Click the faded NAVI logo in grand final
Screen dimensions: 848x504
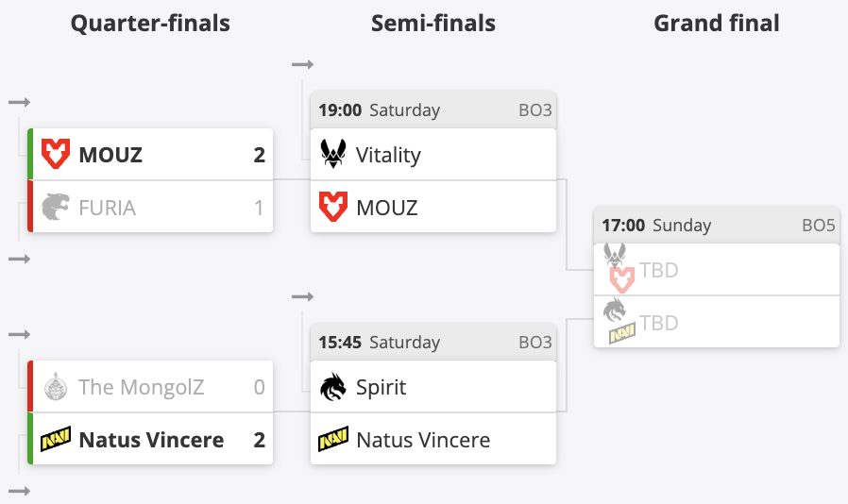click(622, 334)
